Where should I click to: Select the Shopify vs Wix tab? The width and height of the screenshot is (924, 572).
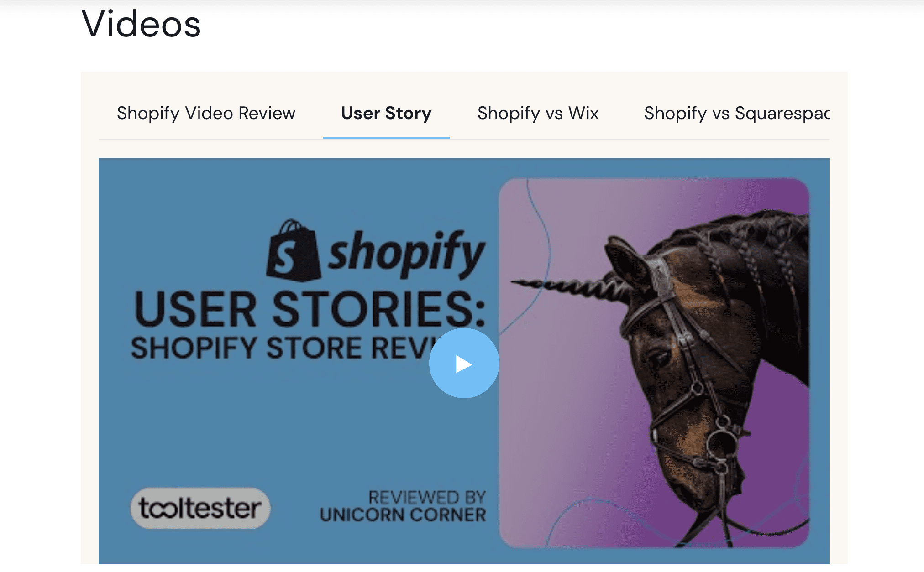pos(538,112)
